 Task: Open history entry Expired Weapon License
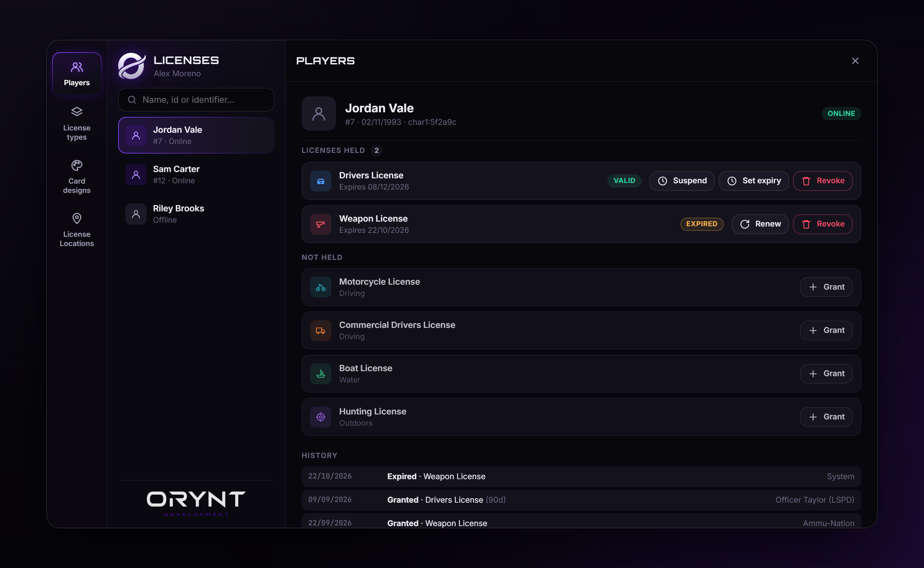581,476
